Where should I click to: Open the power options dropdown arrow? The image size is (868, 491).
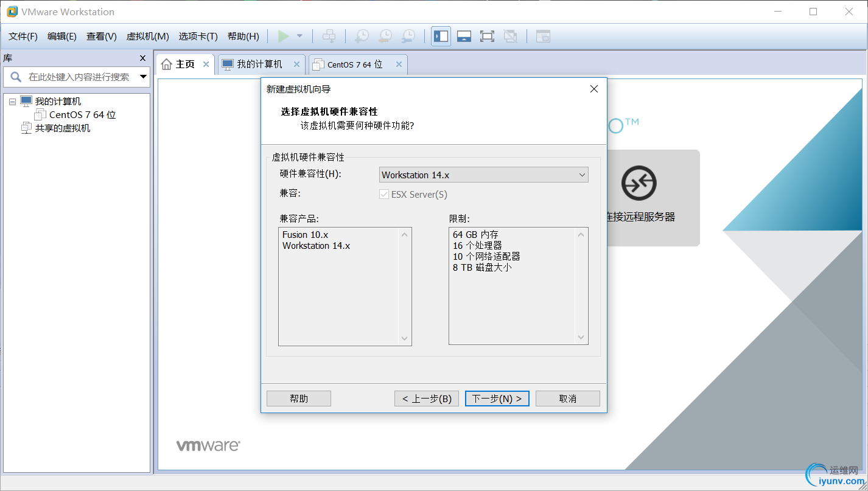[299, 37]
